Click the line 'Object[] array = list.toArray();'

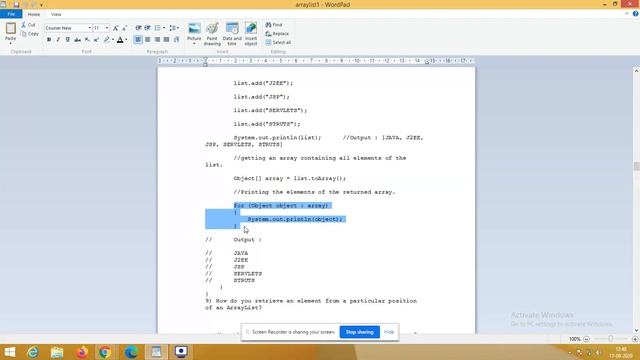(290, 178)
